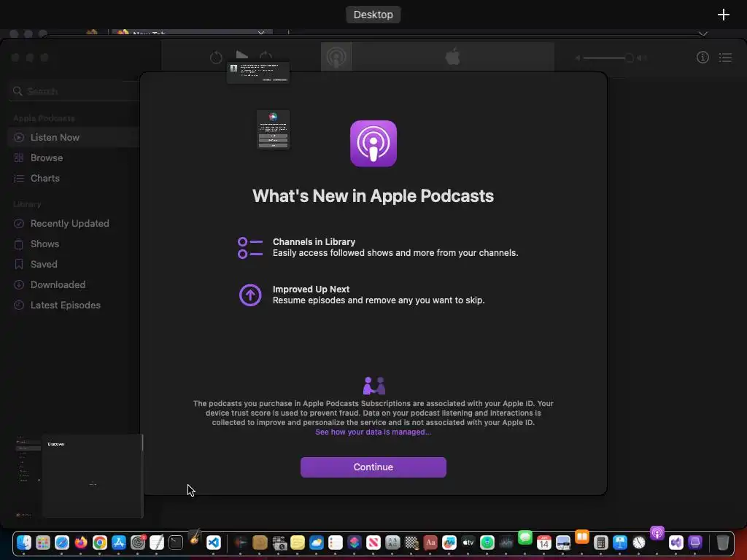Image resolution: width=747 pixels, height=560 pixels.
Task: Open GarageBand guitar icon in the Dock
Action: [195, 537]
